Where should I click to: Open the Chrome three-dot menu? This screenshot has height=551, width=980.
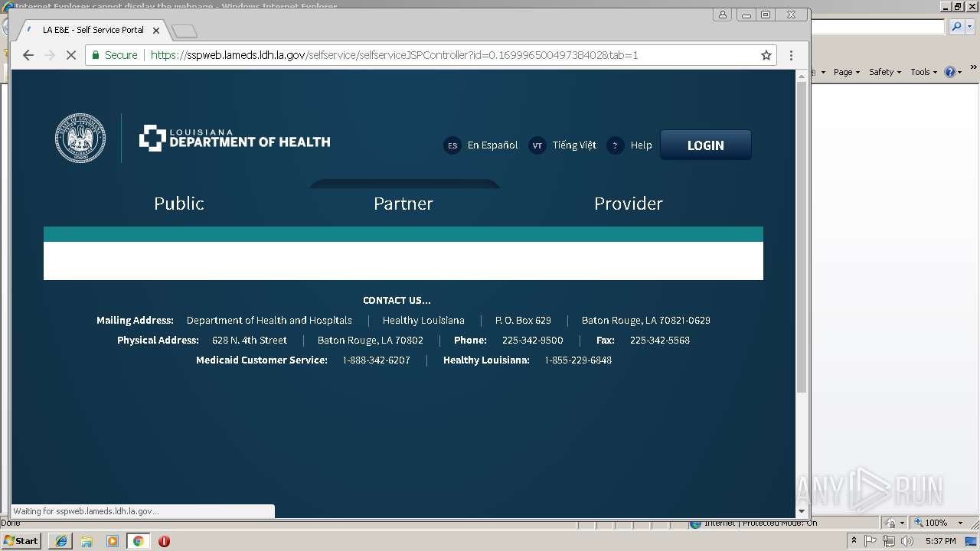pos(791,55)
